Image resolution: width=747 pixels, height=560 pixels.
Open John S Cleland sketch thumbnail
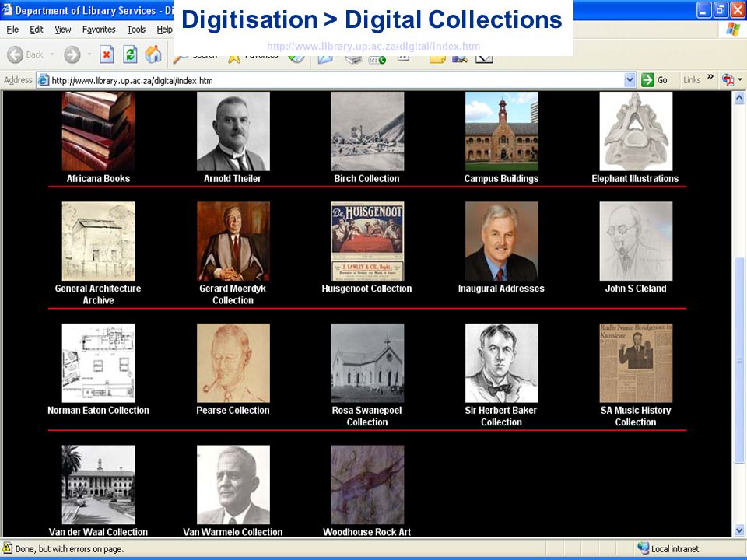[636, 241]
